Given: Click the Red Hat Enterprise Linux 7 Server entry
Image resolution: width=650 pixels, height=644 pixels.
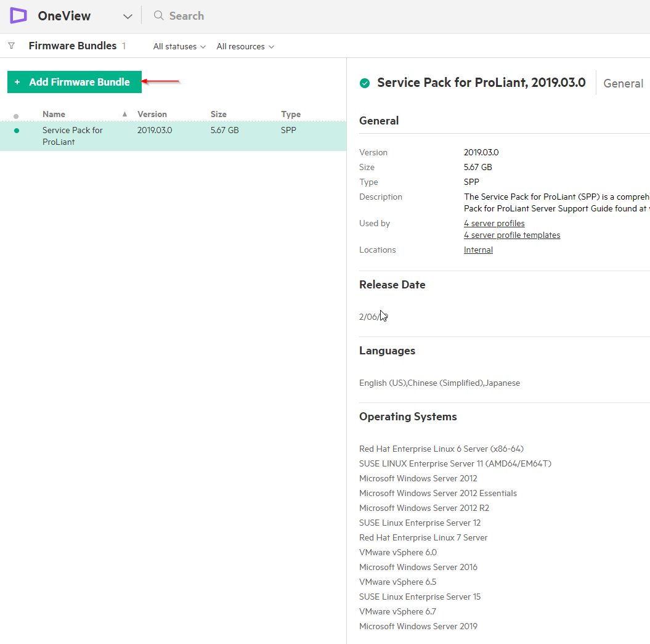Looking at the screenshot, I should pos(423,537).
